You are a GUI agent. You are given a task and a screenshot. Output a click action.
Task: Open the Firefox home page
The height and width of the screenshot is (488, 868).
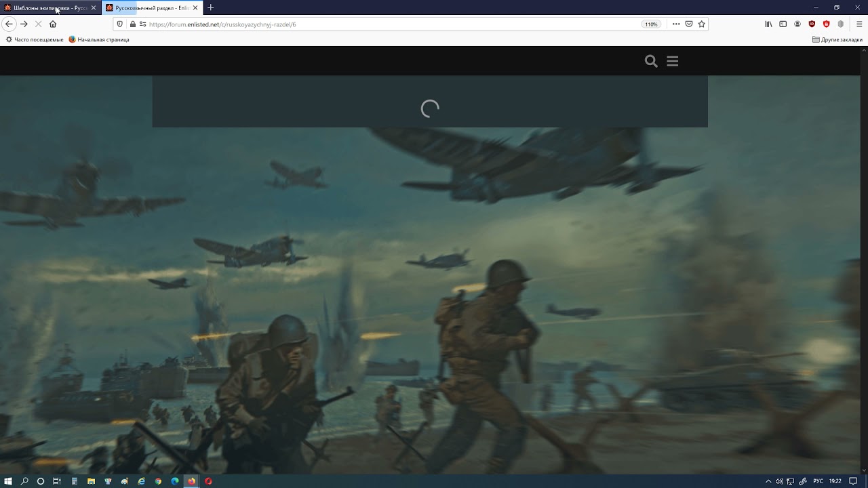click(x=53, y=24)
